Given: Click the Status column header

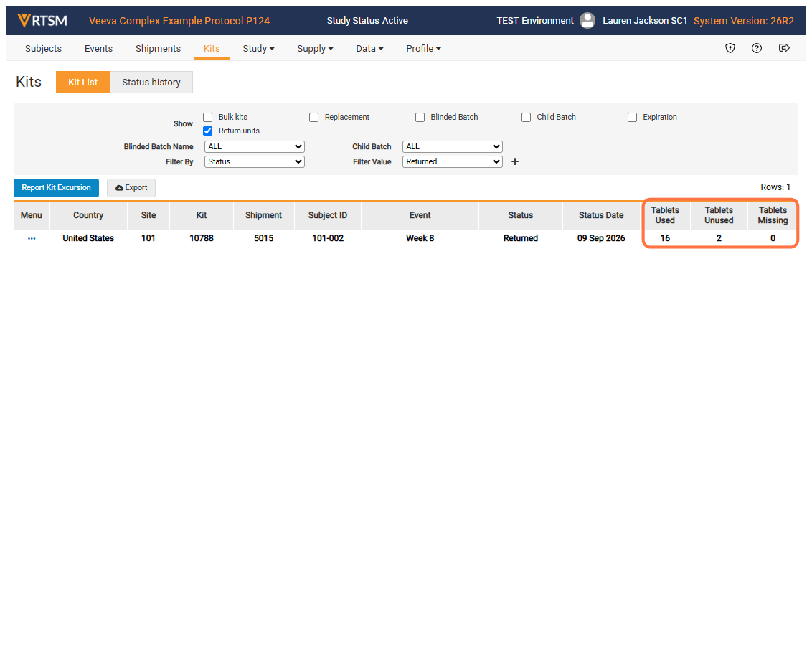Looking at the screenshot, I should point(521,215).
